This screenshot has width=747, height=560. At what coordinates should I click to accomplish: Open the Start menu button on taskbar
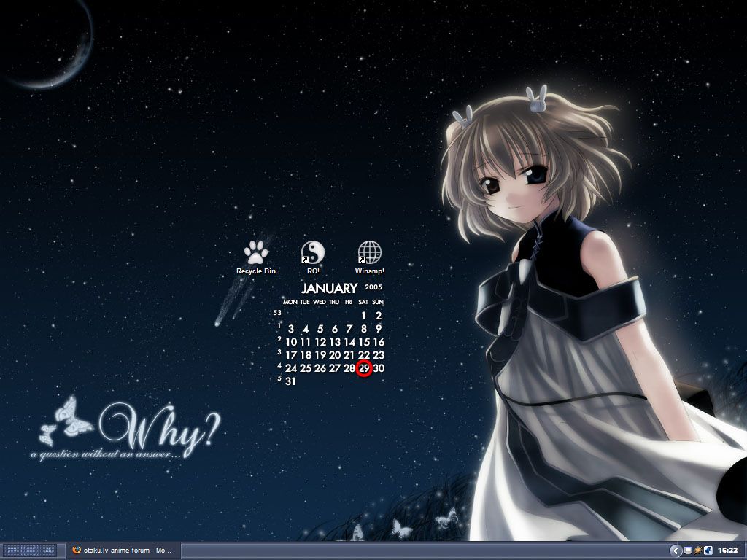coord(31,551)
